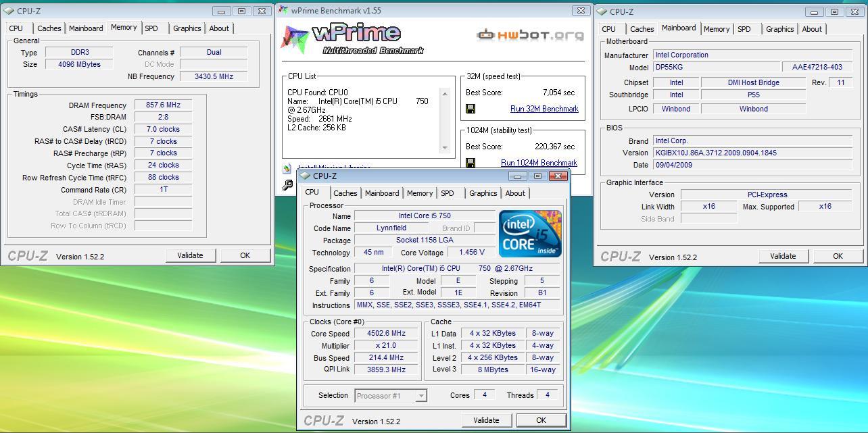The width and height of the screenshot is (868, 433).
Task: Click the CPU List scroll up arrow
Action: (x=444, y=93)
